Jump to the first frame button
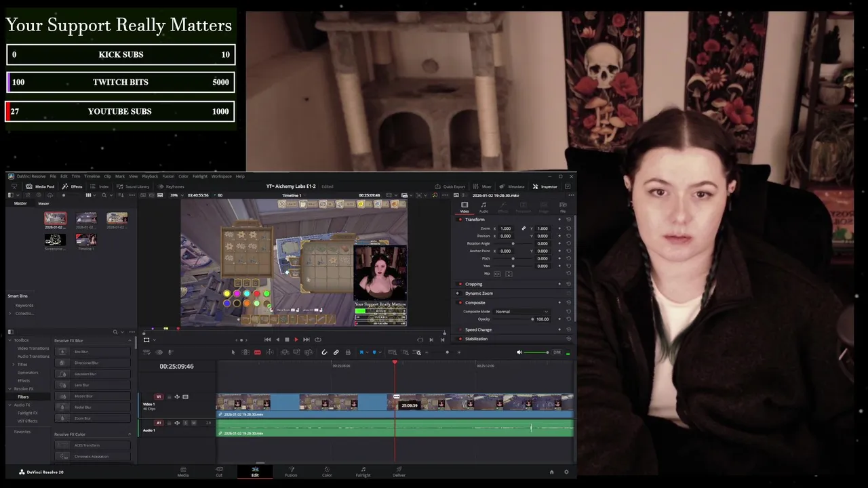 coord(267,340)
